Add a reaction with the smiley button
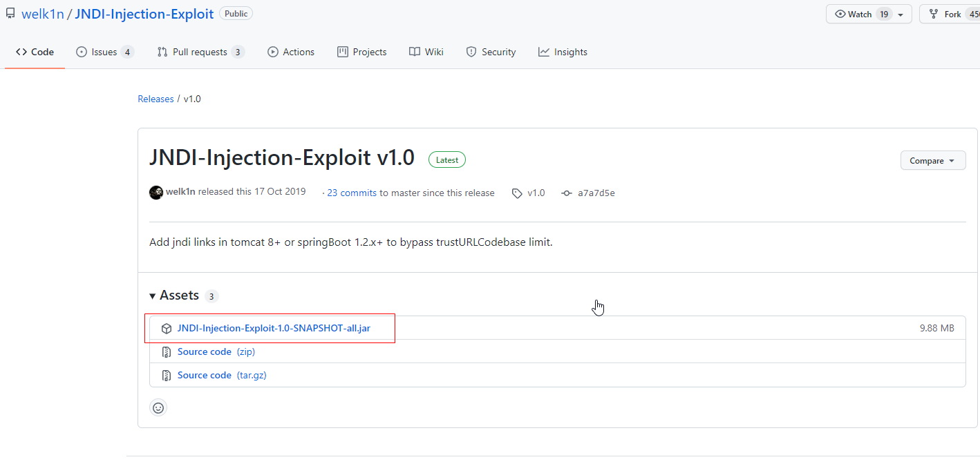The image size is (980, 464). coord(158,407)
